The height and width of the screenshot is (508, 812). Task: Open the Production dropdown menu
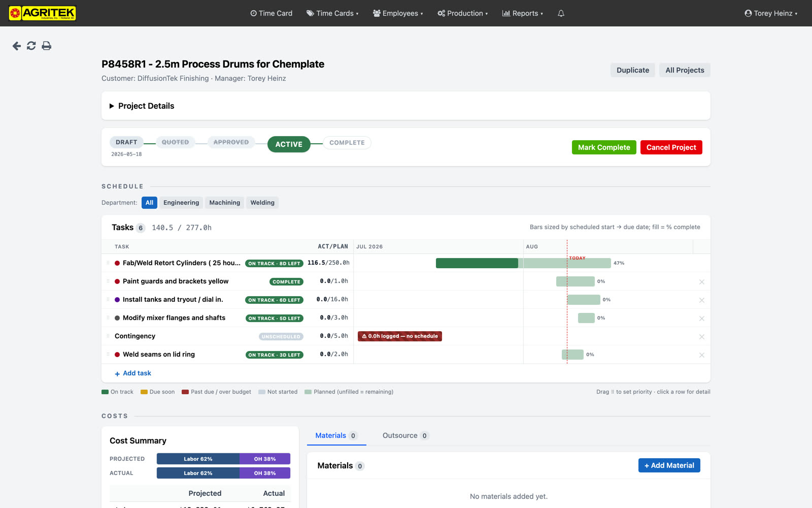[x=463, y=13]
